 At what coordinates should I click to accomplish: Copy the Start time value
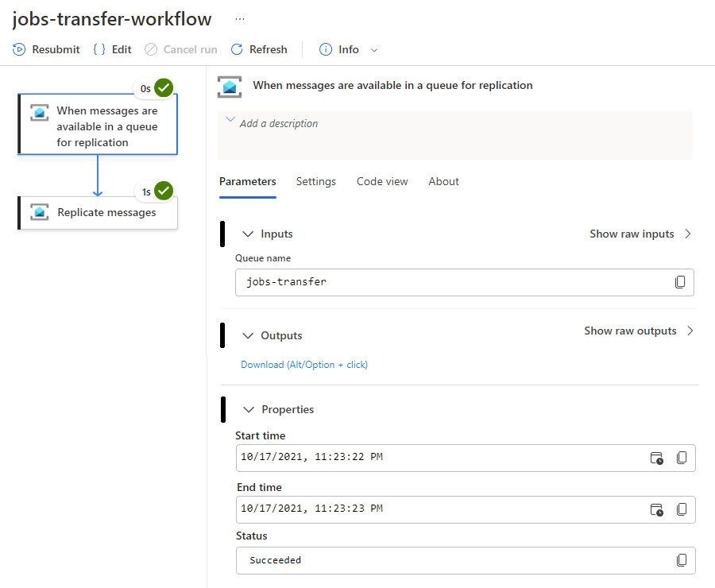[682, 458]
